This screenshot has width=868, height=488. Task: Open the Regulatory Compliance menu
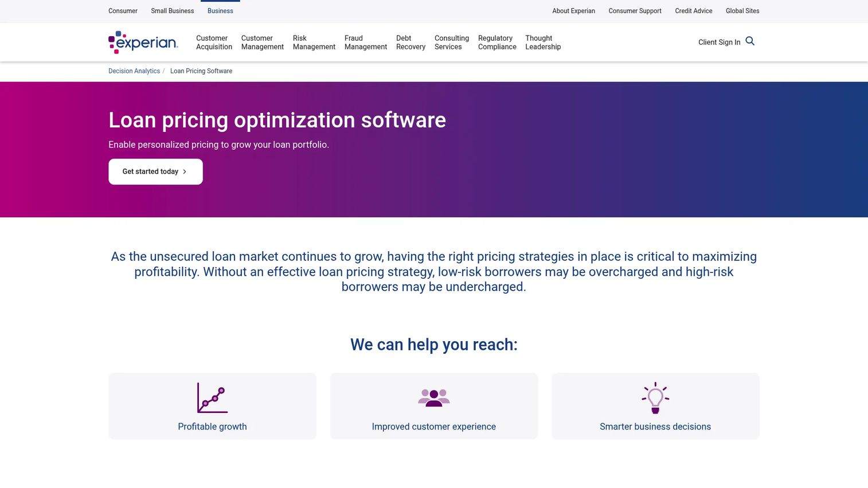[x=497, y=42]
